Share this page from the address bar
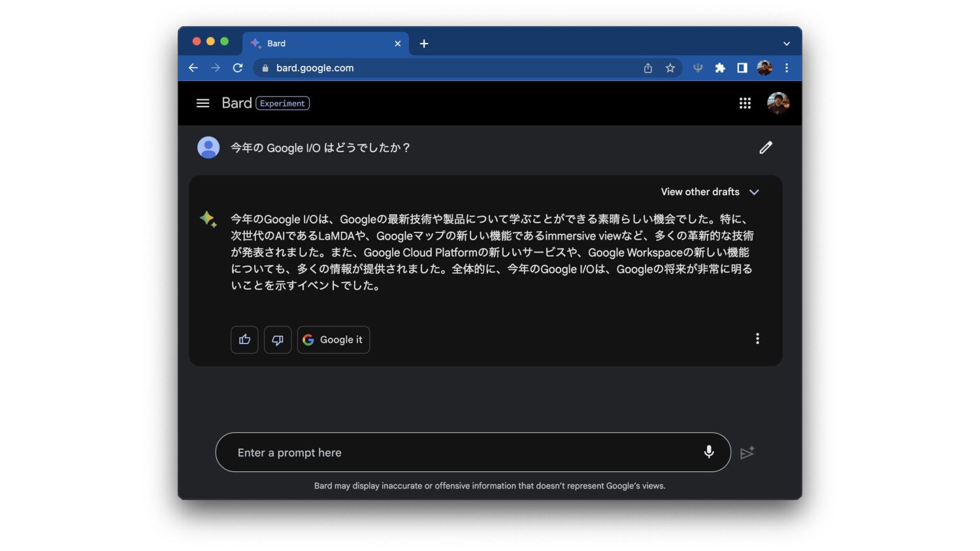The width and height of the screenshot is (980, 551). [648, 68]
